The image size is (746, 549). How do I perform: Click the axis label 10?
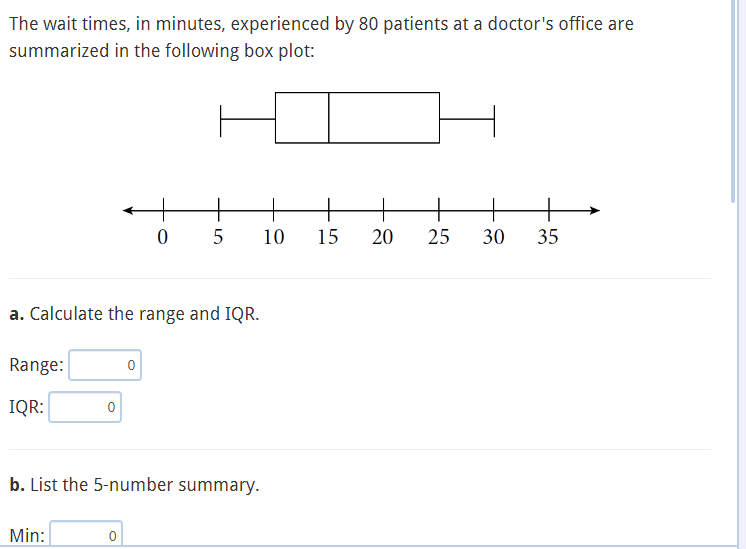point(274,236)
